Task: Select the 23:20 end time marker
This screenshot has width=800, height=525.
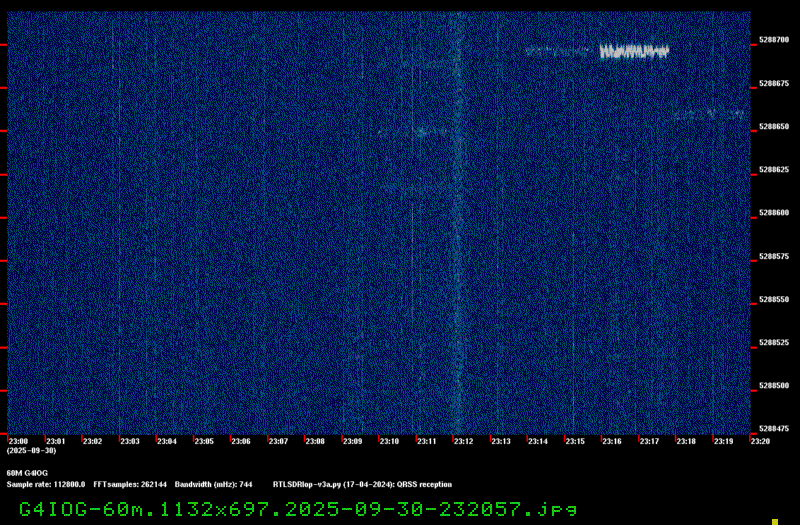Action: [x=760, y=441]
